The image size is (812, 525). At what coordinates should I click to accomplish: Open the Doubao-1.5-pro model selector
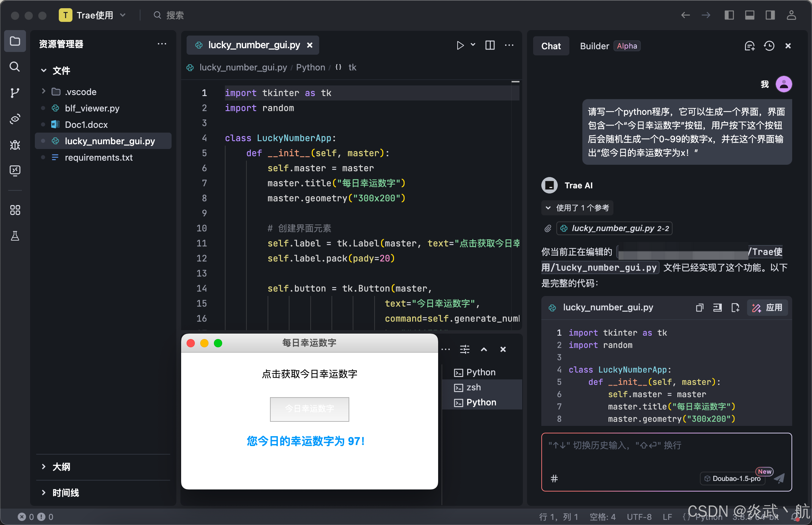(x=733, y=479)
